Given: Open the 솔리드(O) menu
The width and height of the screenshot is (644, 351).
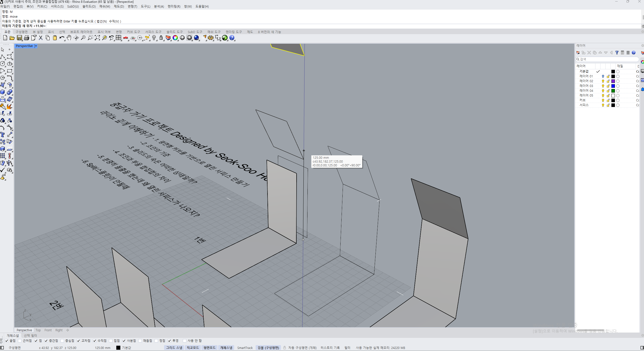Looking at the screenshot, I should pyautogui.click(x=89, y=7).
